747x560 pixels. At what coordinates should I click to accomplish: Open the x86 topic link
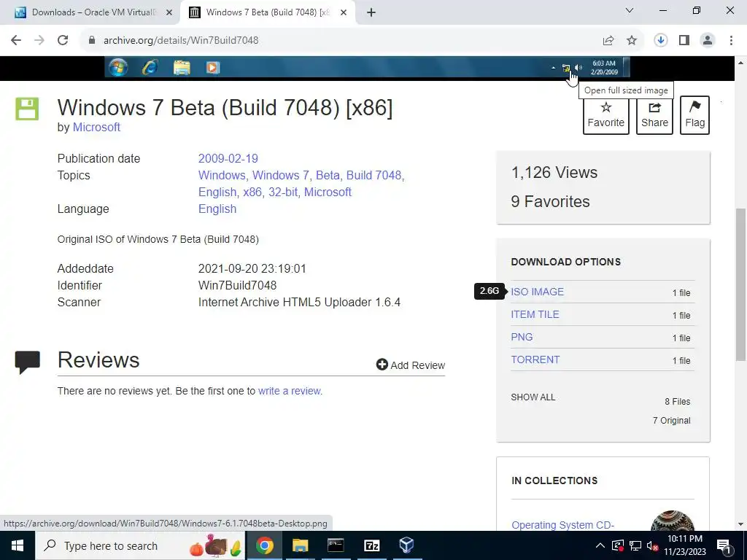252,192
